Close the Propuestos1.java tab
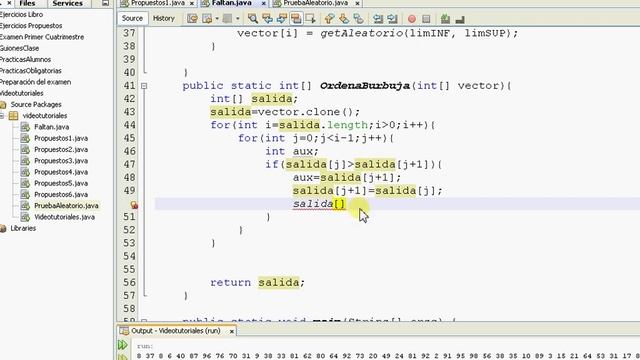640x360 pixels. [x=192, y=3]
